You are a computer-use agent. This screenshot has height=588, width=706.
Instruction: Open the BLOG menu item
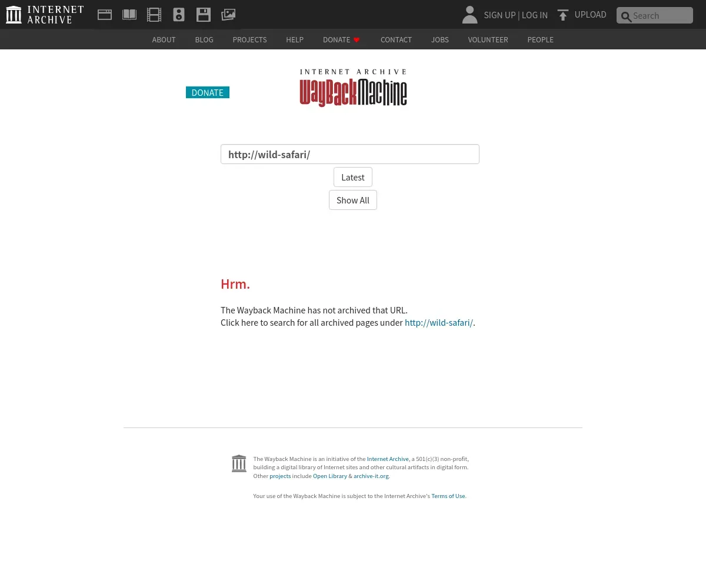204,39
